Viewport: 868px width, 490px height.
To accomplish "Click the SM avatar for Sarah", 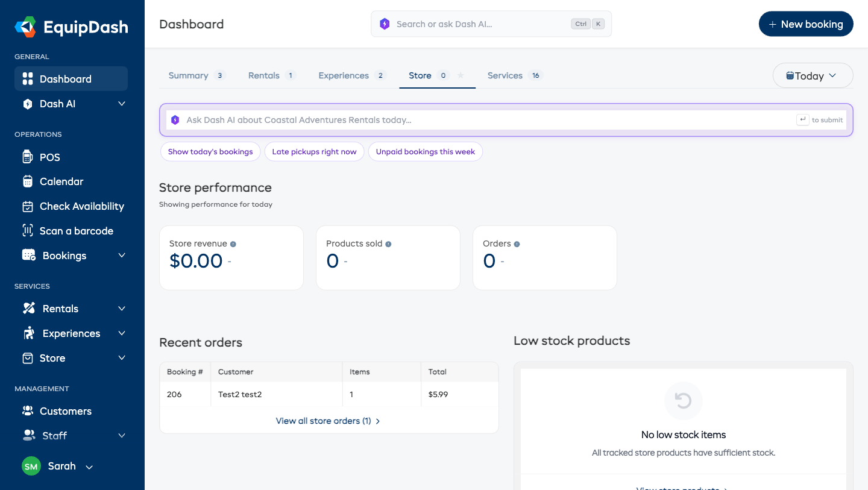I will point(31,466).
